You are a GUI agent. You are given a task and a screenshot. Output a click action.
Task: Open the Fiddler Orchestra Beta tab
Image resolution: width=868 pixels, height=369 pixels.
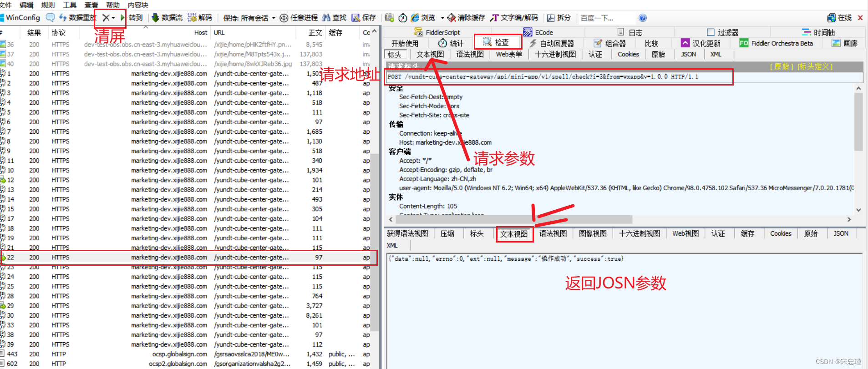tap(777, 43)
